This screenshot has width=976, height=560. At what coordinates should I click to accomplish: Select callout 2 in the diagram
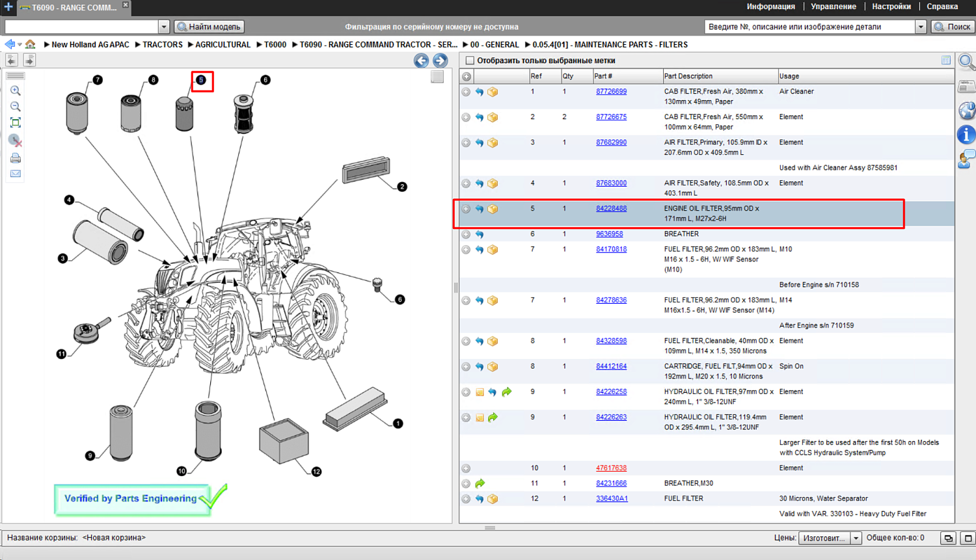(402, 187)
